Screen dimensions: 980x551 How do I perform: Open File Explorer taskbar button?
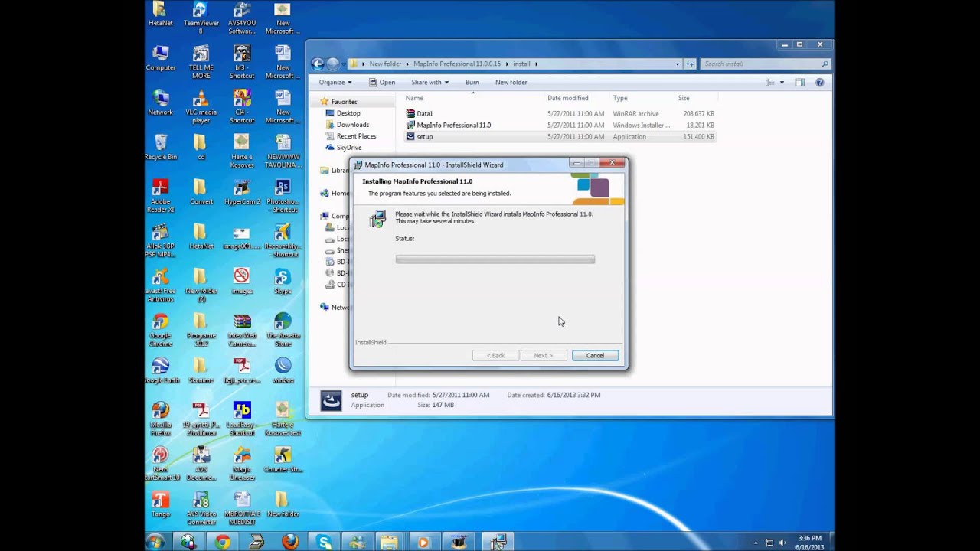(x=390, y=542)
